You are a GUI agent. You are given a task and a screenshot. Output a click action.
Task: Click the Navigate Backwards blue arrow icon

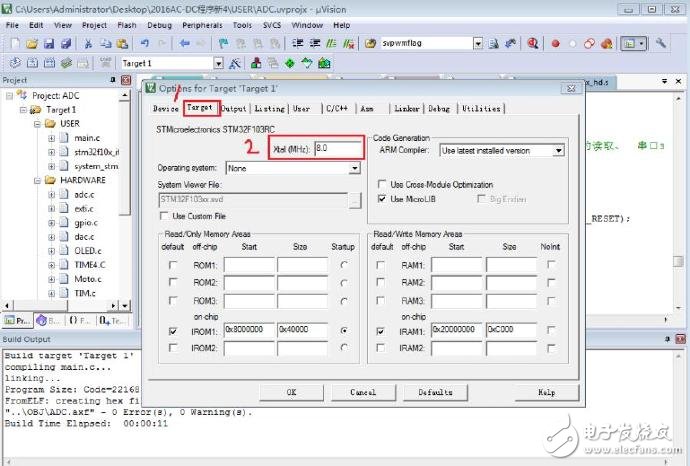(x=185, y=43)
